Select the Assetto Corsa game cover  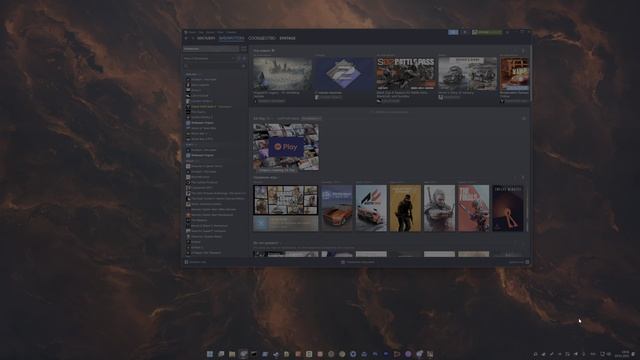[371, 208]
